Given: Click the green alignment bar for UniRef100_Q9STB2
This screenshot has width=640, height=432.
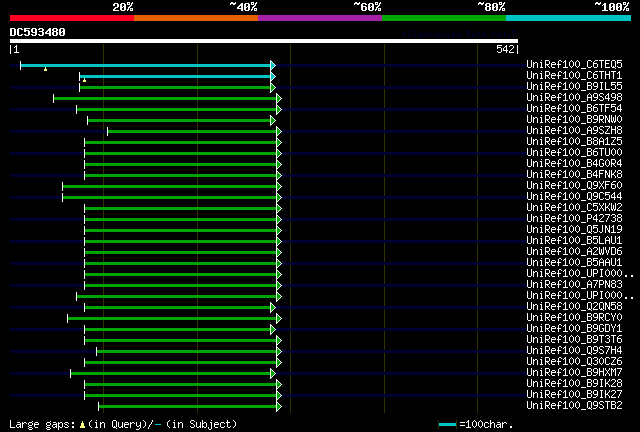Looking at the screenshot, I should [x=187, y=407].
